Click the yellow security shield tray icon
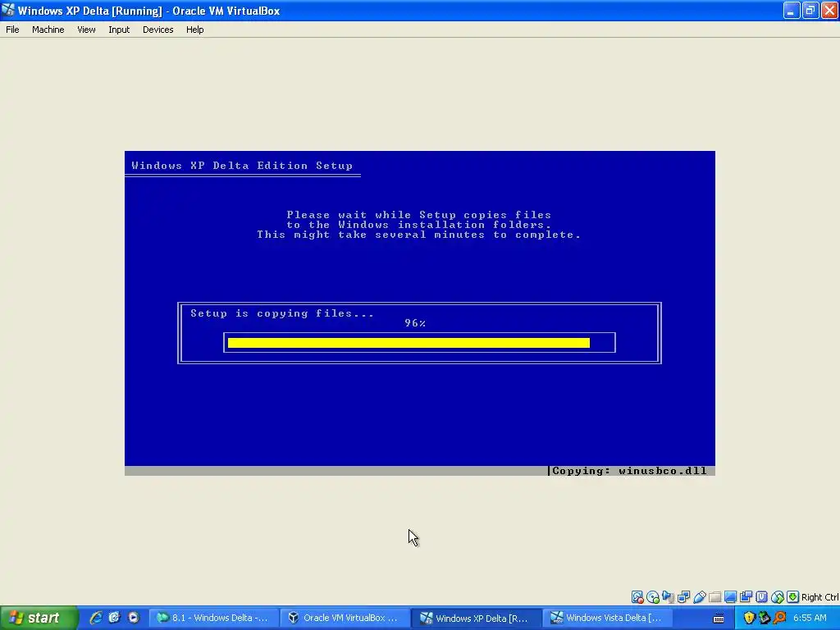 pyautogui.click(x=749, y=618)
